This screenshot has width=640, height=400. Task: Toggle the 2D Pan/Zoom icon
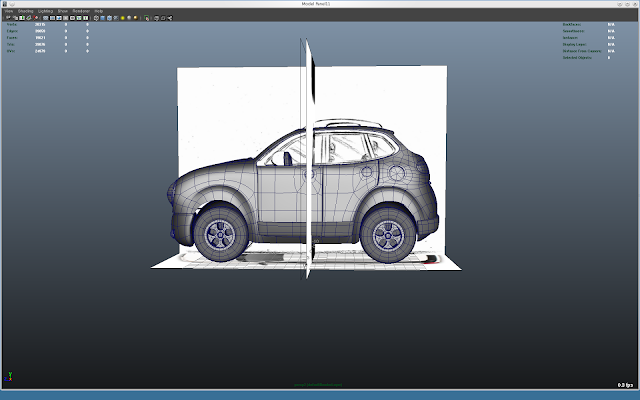(36, 18)
